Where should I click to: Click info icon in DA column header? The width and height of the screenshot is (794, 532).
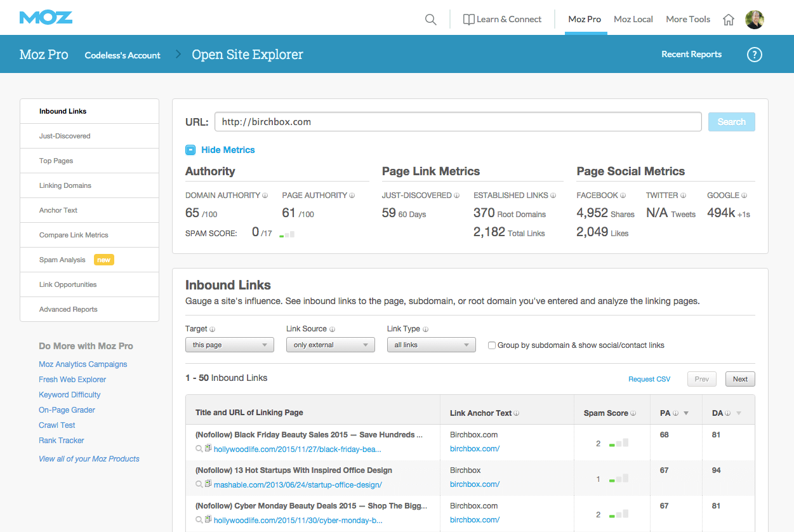pos(727,413)
